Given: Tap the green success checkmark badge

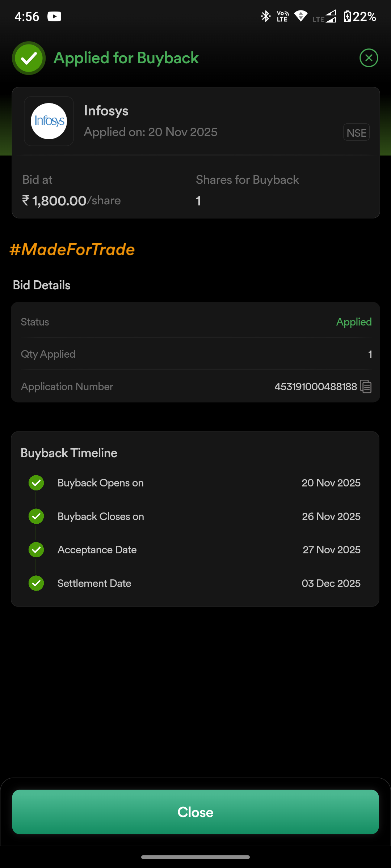Looking at the screenshot, I should (x=29, y=58).
